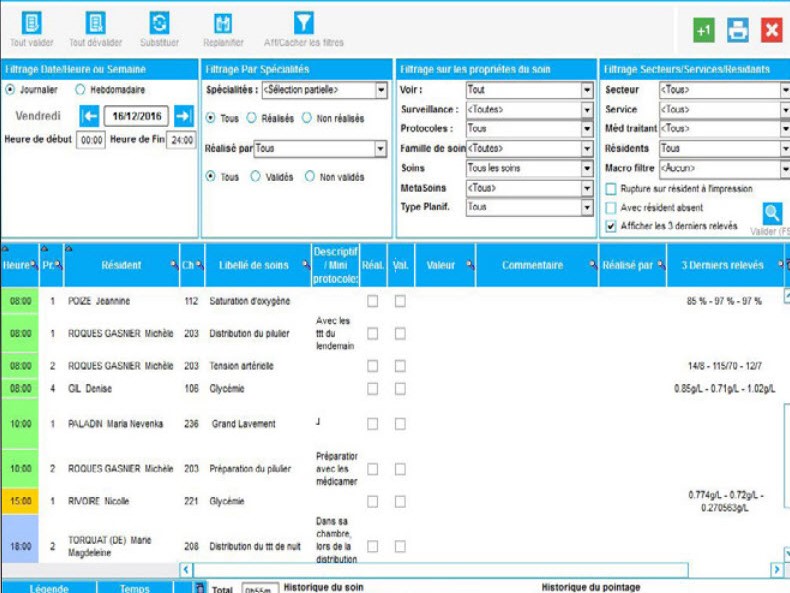
Task: Click the Tout valider toolbar icon
Action: (x=31, y=24)
